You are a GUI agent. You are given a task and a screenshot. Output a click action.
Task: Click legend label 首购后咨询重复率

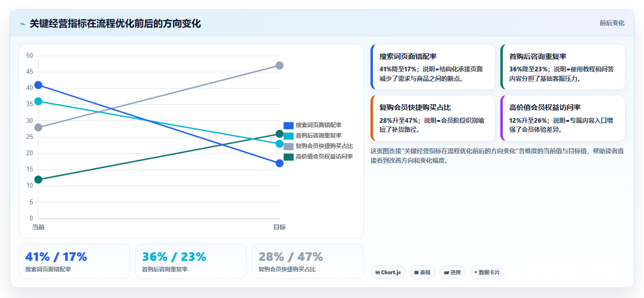[319, 136]
